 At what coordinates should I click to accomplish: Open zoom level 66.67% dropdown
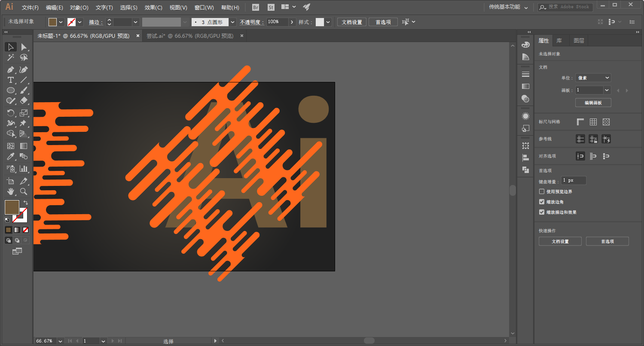pyautogui.click(x=60, y=341)
